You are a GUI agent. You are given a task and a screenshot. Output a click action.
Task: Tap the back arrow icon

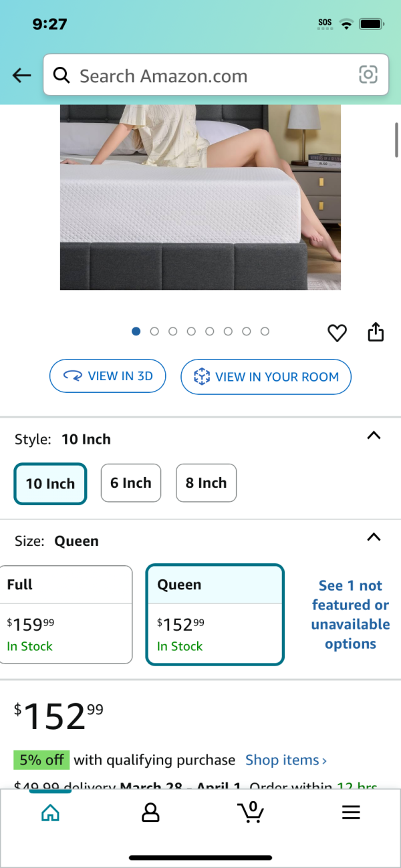pos(22,76)
